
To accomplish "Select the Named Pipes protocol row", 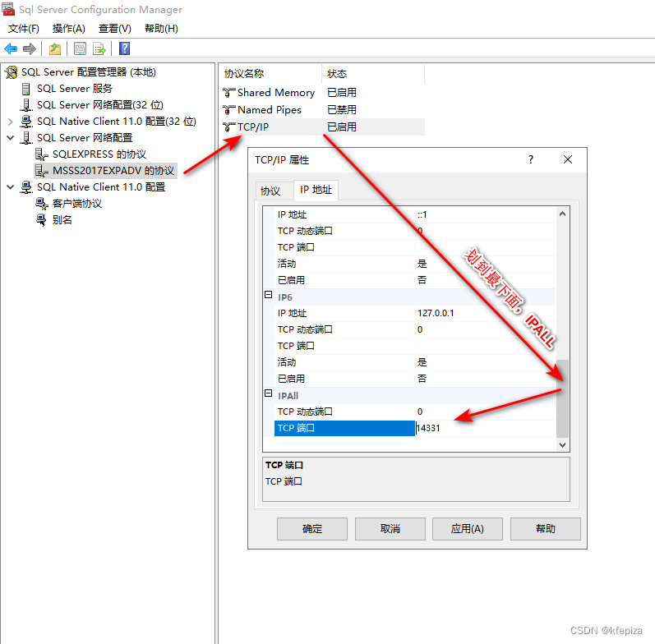I will 323,110.
